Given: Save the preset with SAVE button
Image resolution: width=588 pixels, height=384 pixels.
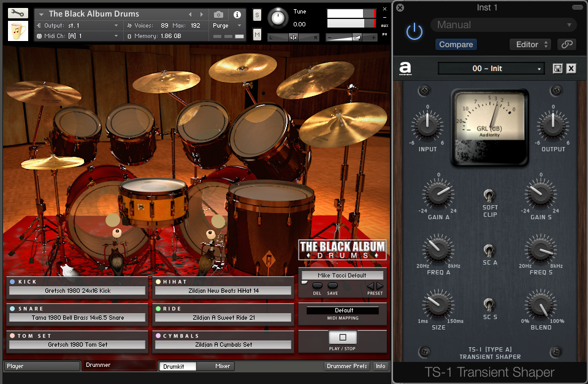Looking at the screenshot, I should 332,286.
